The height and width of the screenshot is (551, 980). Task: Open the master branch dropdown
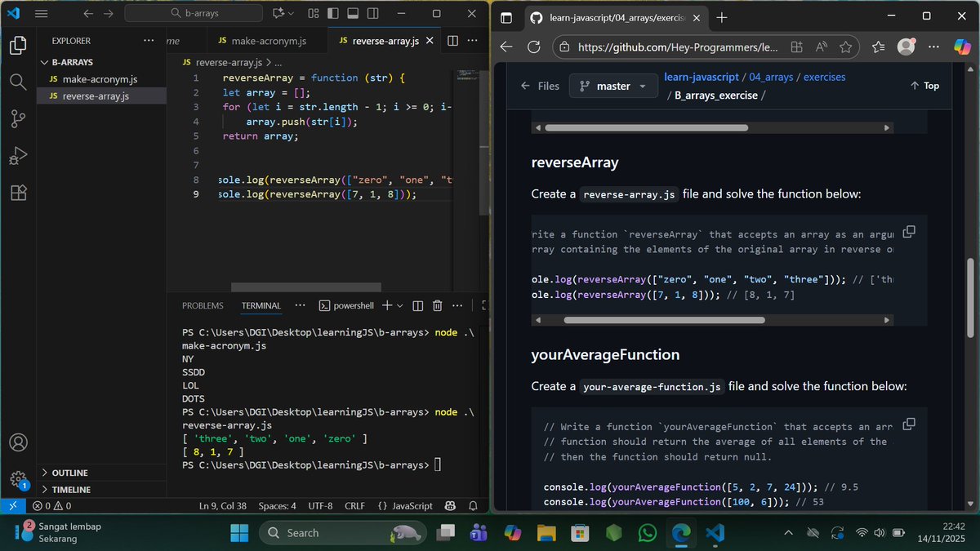[x=613, y=85]
